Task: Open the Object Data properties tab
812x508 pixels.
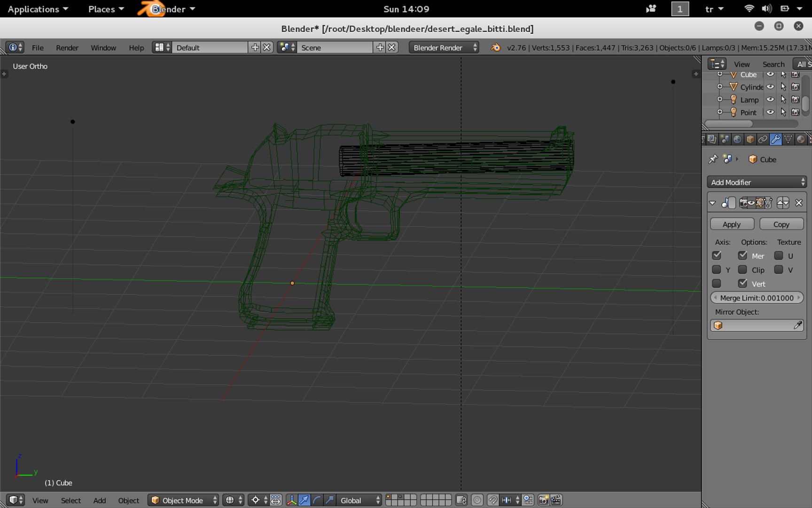Action: tap(788, 139)
